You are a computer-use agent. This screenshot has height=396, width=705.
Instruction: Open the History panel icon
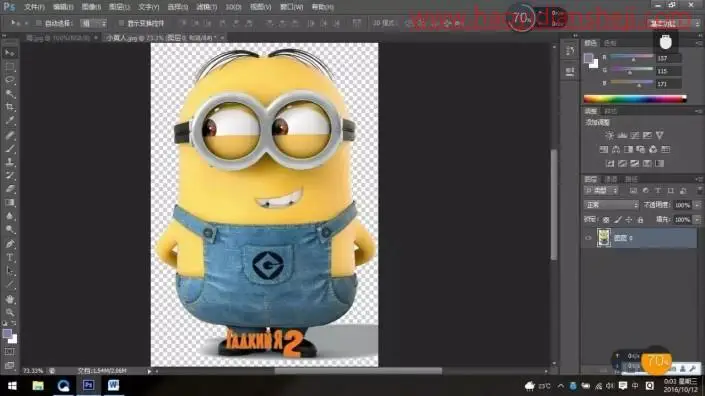[570, 51]
